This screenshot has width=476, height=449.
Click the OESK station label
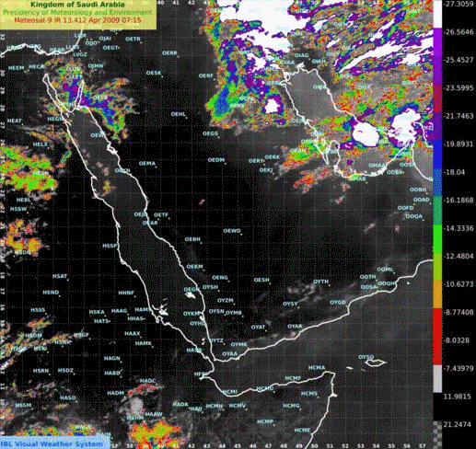tap(154, 73)
